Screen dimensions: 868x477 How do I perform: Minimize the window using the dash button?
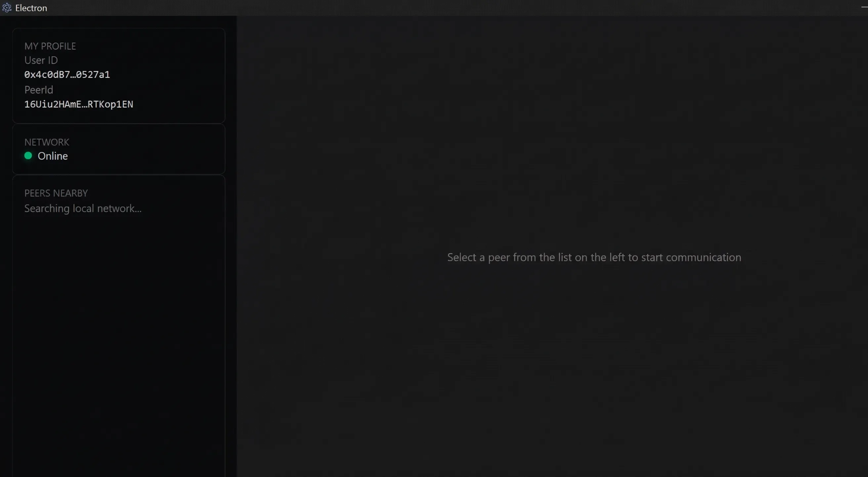[x=864, y=7]
